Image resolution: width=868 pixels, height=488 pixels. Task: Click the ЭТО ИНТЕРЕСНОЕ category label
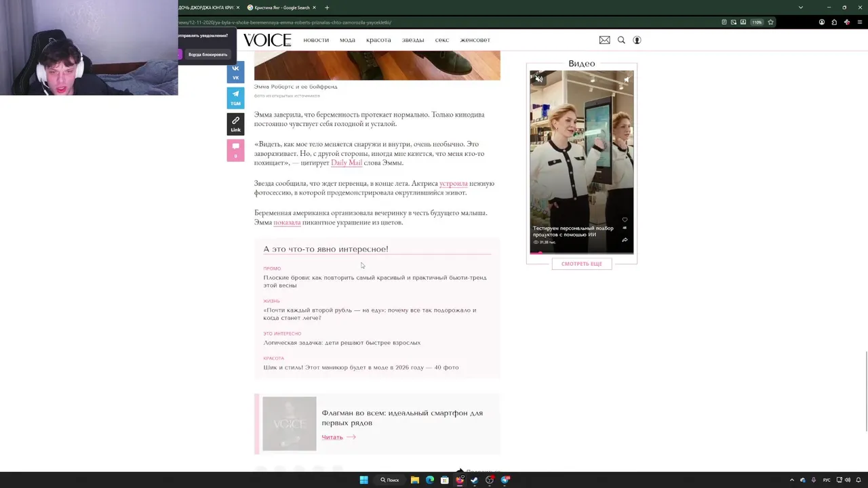(x=282, y=333)
